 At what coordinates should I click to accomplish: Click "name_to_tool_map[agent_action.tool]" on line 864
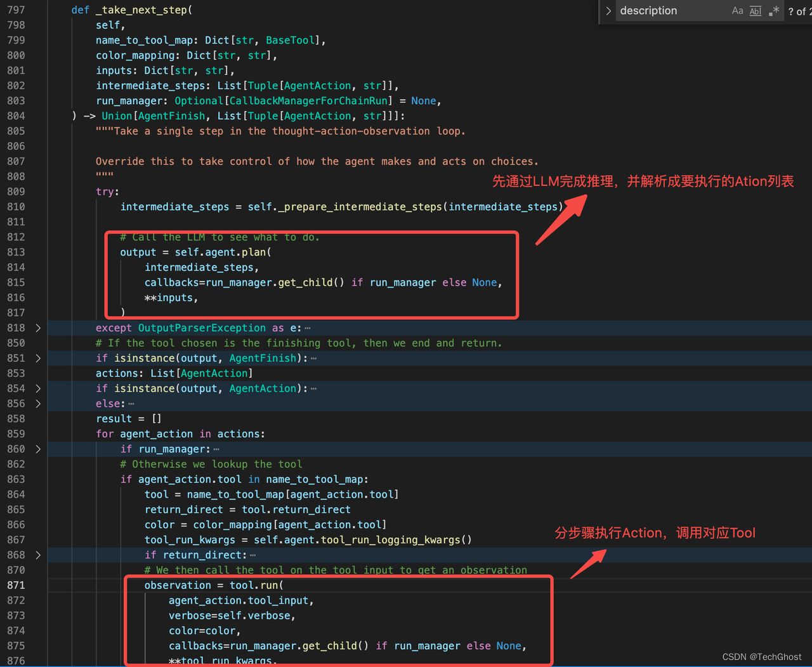292,495
